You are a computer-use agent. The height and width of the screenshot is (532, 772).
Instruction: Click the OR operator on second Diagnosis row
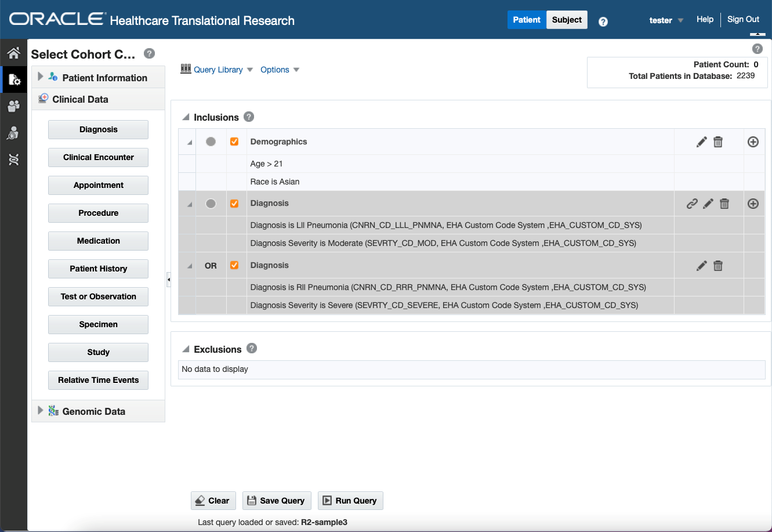coord(211,266)
